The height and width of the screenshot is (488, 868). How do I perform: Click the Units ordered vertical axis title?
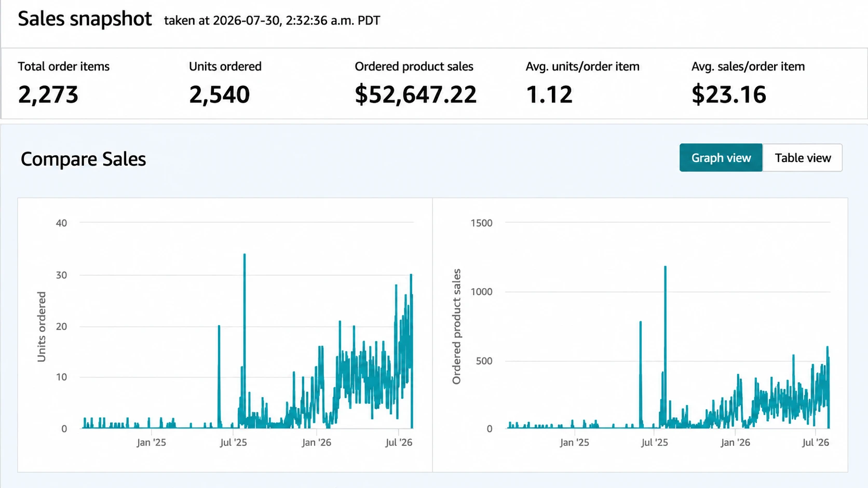(x=42, y=327)
